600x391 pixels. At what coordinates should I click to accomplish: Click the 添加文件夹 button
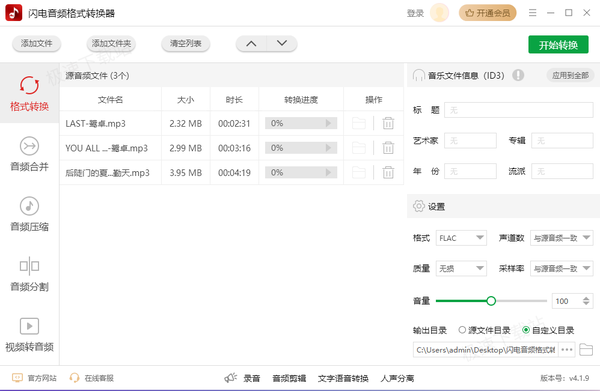[111, 44]
